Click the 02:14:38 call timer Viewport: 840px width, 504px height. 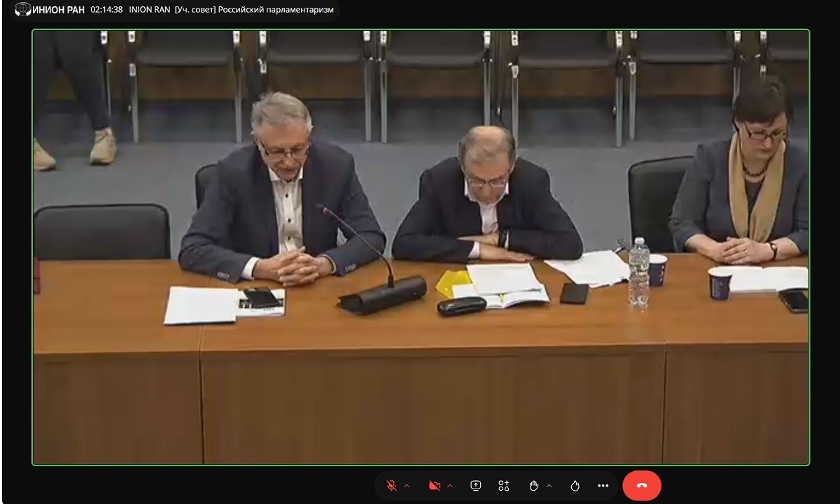(106, 10)
